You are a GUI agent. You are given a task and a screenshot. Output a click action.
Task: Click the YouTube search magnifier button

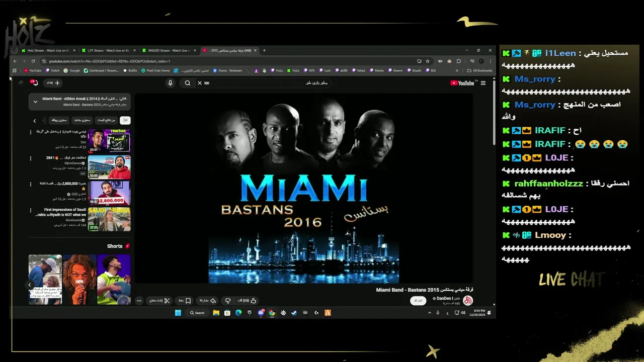(188, 83)
